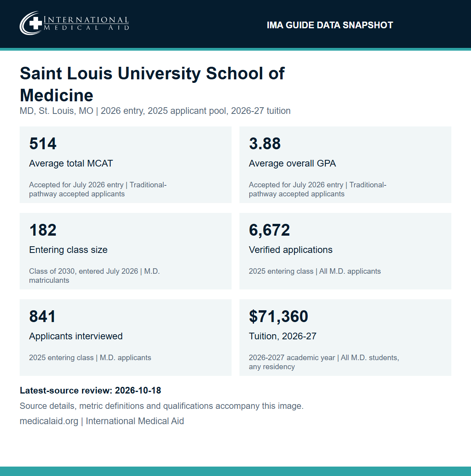Screen dimensions: 471x476
Task: Click the interviewed value '841'
Action: 42,317
